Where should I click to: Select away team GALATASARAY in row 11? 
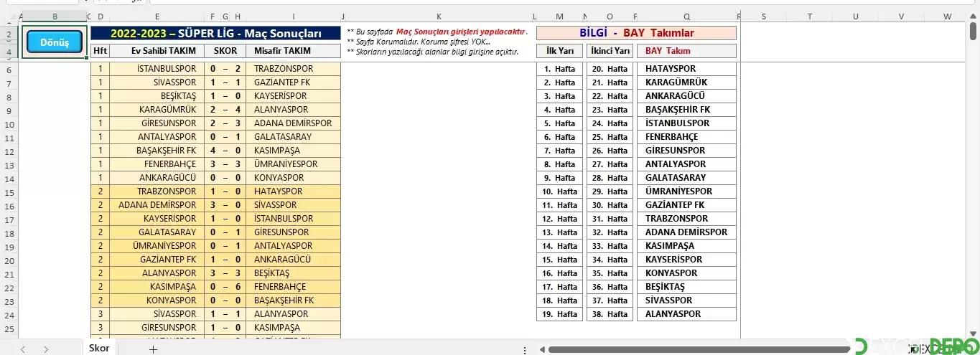(293, 137)
